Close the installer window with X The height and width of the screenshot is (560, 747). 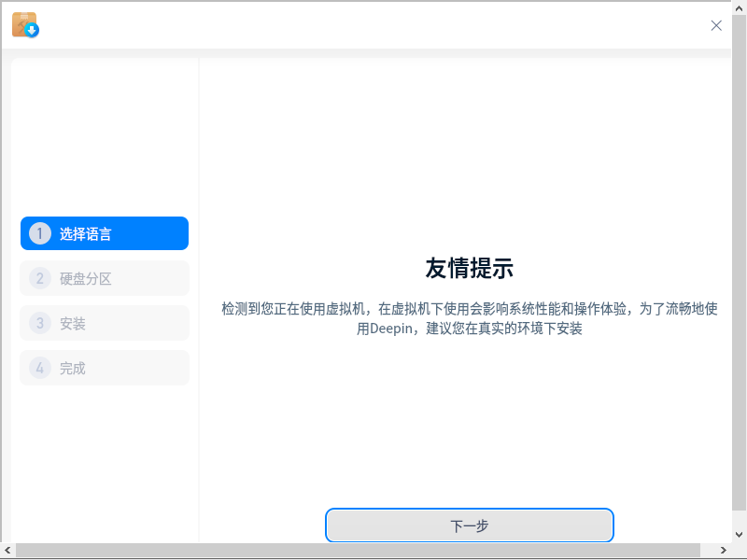coord(716,26)
